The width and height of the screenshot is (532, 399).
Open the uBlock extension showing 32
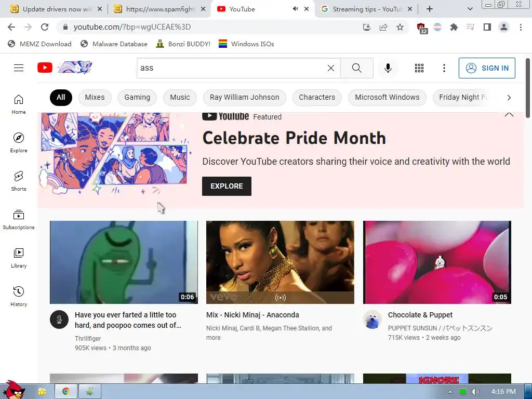pyautogui.click(x=422, y=28)
